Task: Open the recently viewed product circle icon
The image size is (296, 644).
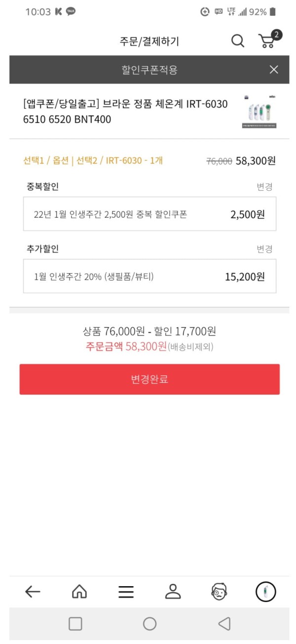Action: [266, 592]
